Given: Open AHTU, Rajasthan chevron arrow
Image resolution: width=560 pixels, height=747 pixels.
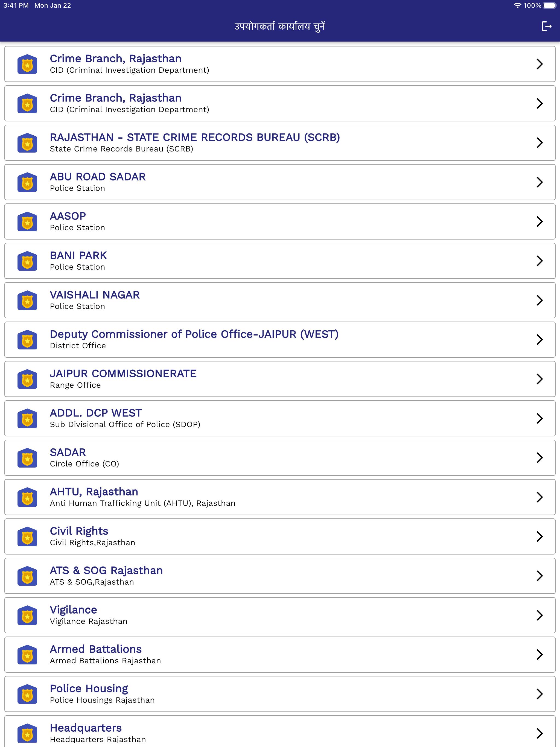Looking at the screenshot, I should click(540, 497).
